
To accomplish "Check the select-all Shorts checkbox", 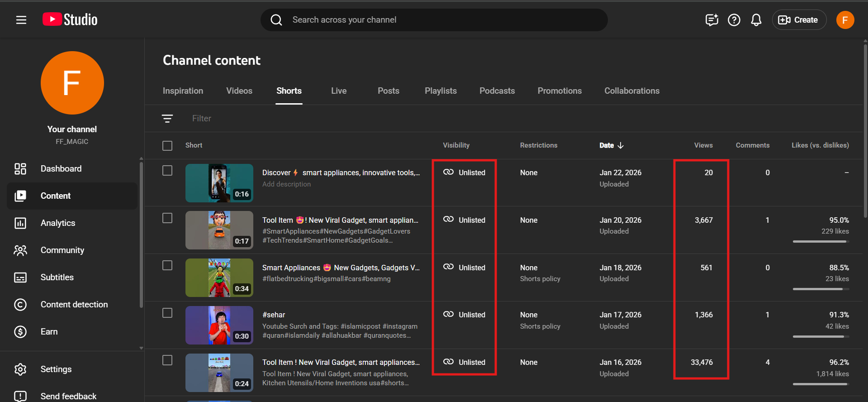I will coord(167,146).
